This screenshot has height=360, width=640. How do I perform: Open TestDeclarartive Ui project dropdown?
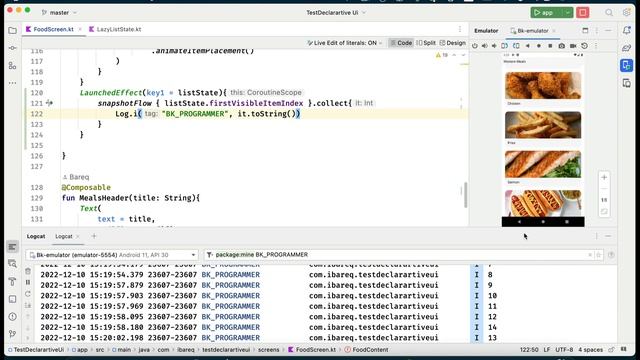tap(336, 13)
